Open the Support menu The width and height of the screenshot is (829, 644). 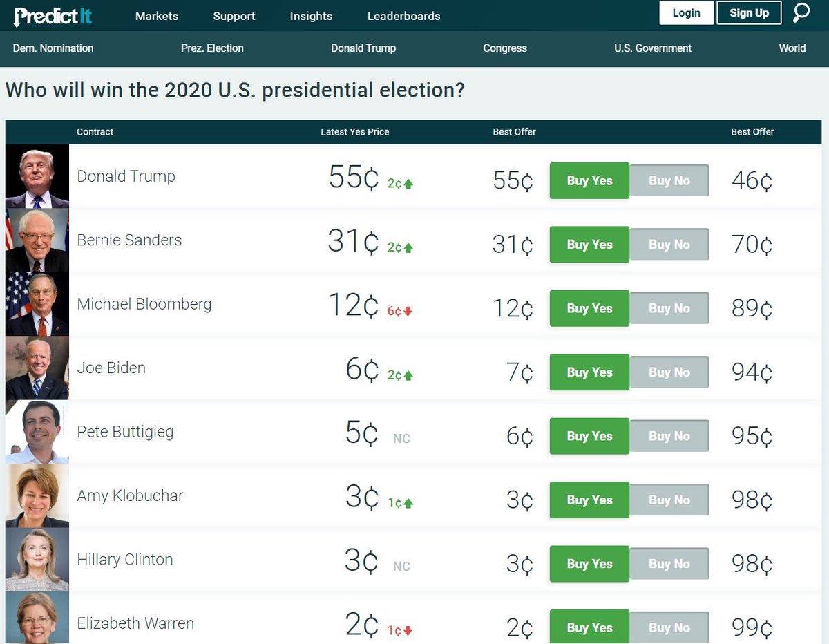[234, 16]
